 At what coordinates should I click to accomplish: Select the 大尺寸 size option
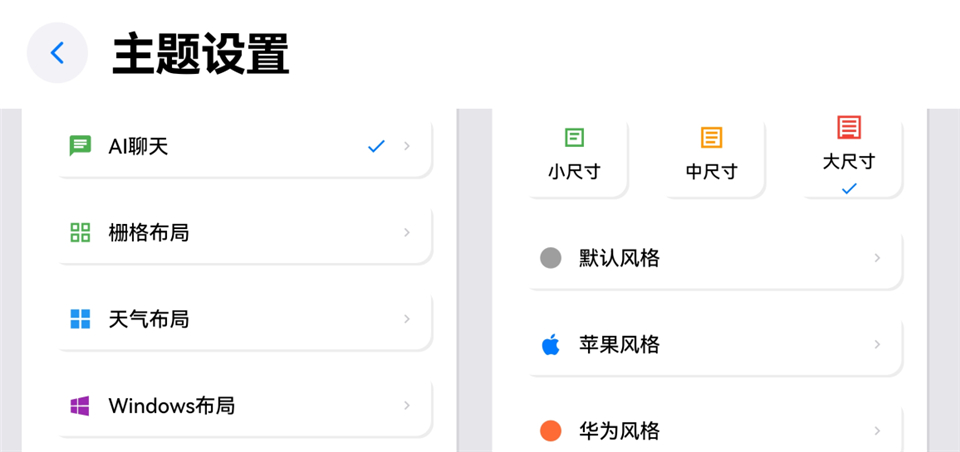(x=848, y=158)
